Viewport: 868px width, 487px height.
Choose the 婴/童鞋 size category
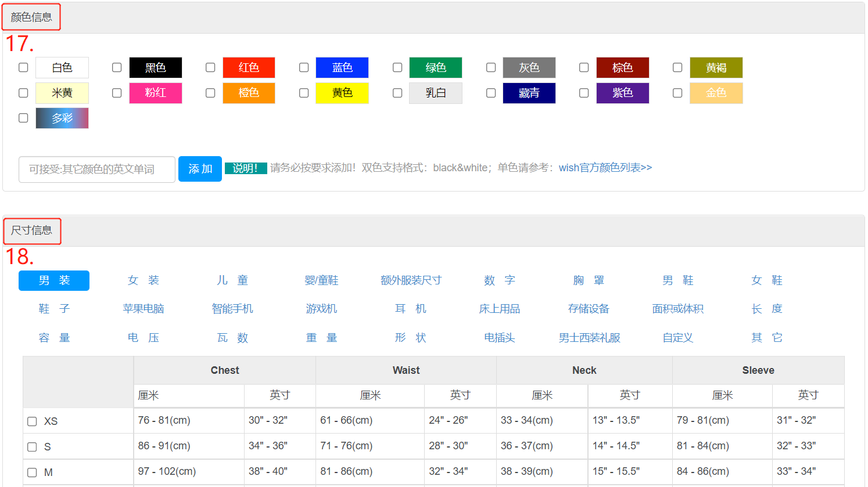(321, 280)
